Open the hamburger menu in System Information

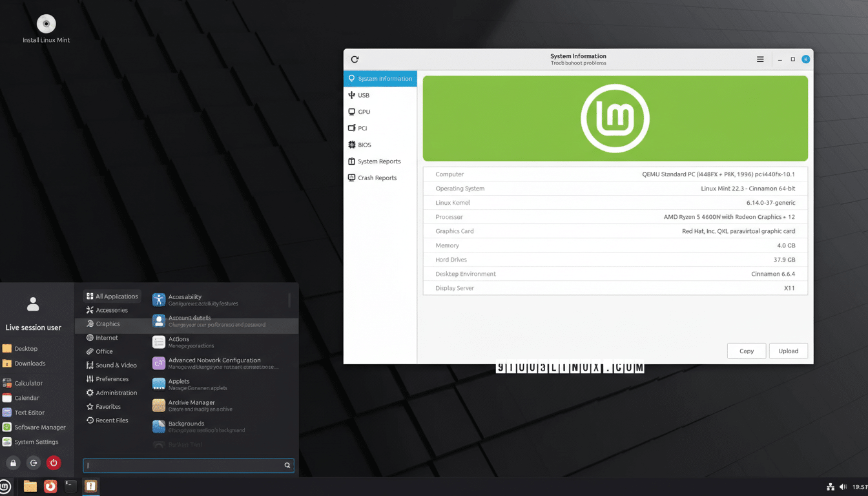[760, 59]
